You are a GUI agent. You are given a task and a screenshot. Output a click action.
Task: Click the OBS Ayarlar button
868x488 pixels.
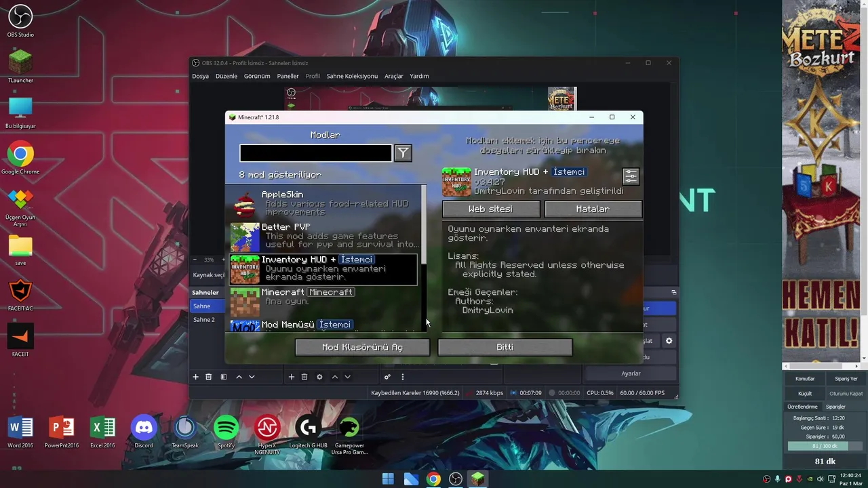coord(631,373)
